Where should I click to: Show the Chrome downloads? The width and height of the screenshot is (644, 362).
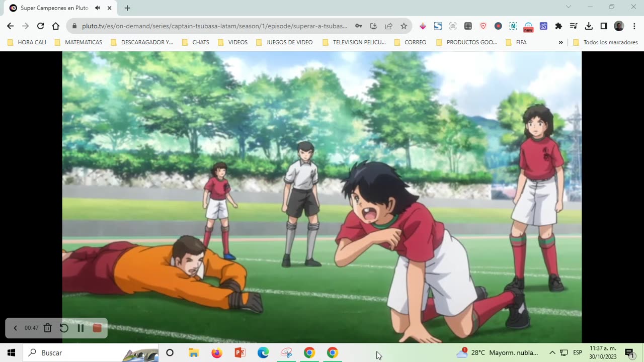coord(589,26)
